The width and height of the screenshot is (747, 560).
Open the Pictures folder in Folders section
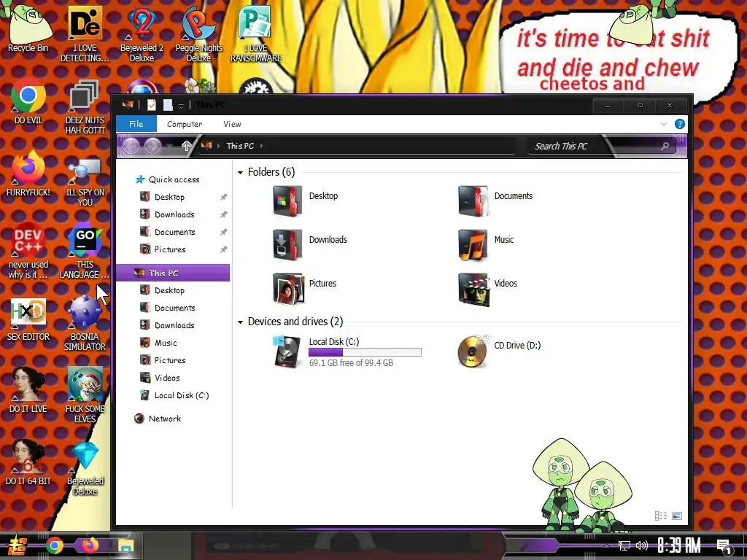pyautogui.click(x=305, y=288)
